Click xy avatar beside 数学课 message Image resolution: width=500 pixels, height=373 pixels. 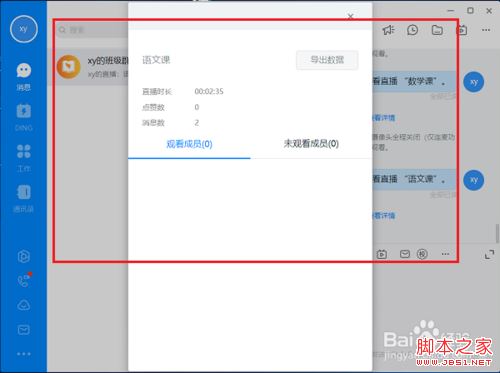pos(474,82)
